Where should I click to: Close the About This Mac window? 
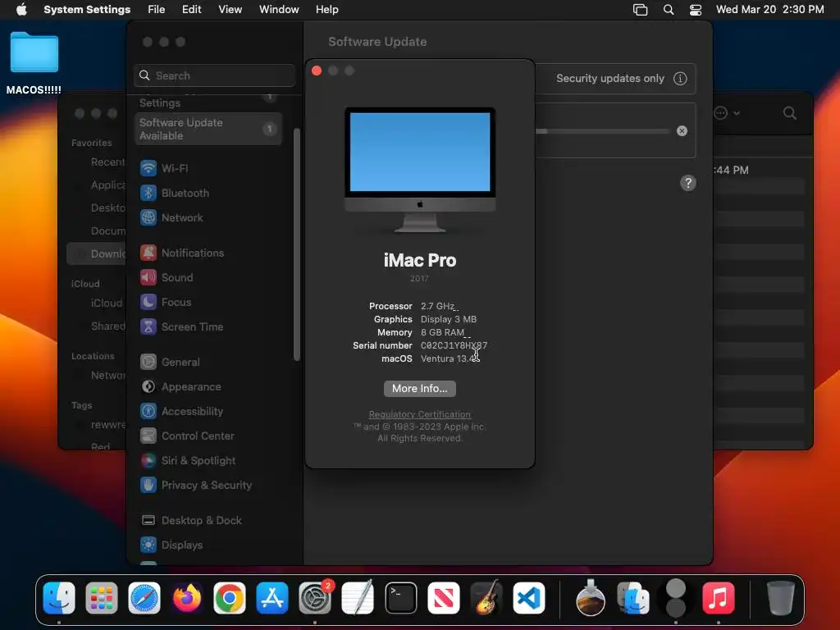point(317,71)
